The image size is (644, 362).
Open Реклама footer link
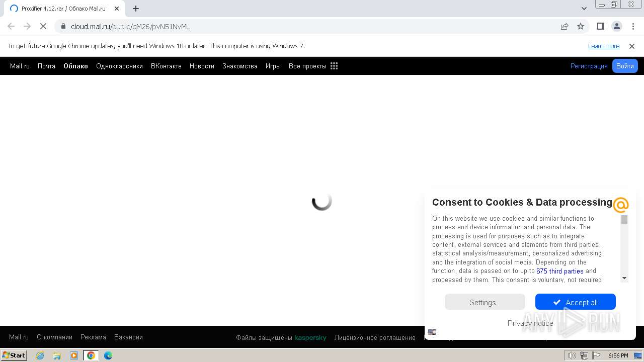(93, 337)
